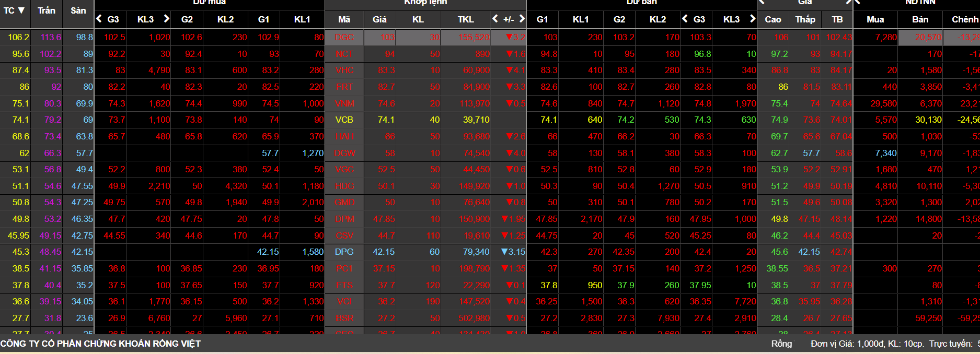Open the FRT stock ticker

point(344,87)
